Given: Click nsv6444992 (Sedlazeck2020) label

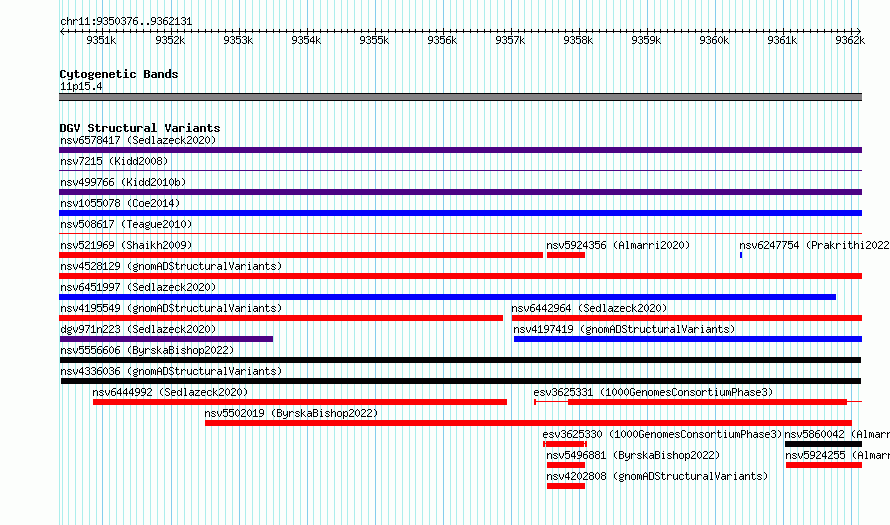Looking at the screenshot, I should click(x=170, y=392).
